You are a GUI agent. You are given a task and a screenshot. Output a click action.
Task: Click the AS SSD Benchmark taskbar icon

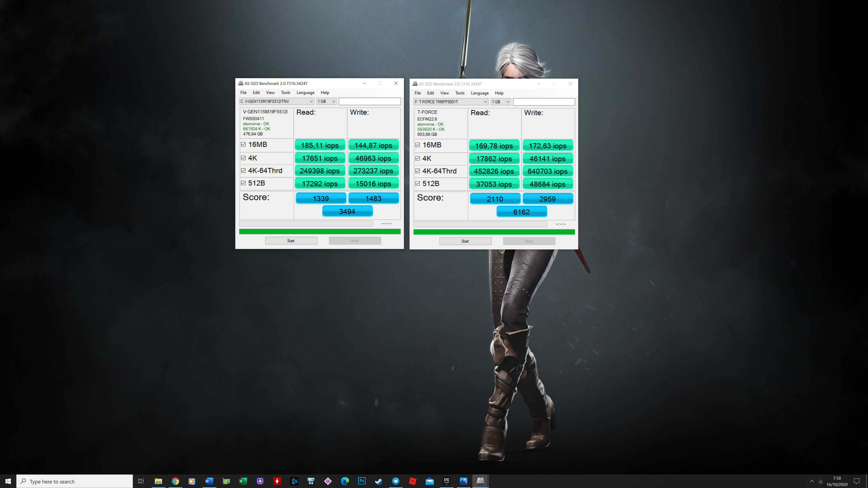[x=481, y=481]
